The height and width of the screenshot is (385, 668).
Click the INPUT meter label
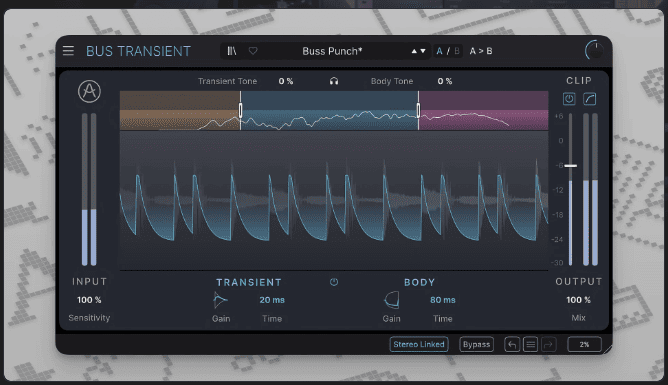pyautogui.click(x=89, y=282)
